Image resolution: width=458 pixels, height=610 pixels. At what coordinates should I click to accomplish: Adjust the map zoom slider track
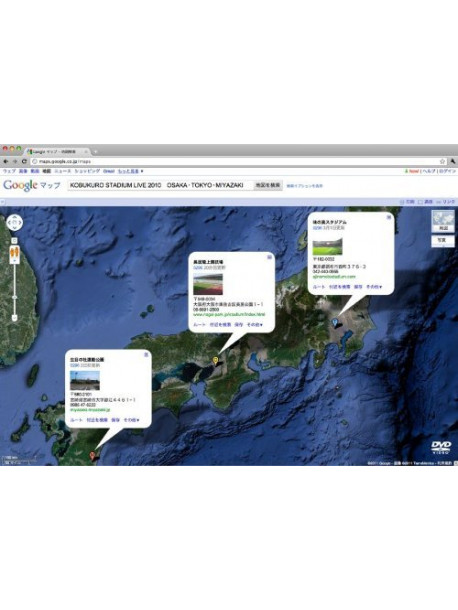[x=14, y=288]
